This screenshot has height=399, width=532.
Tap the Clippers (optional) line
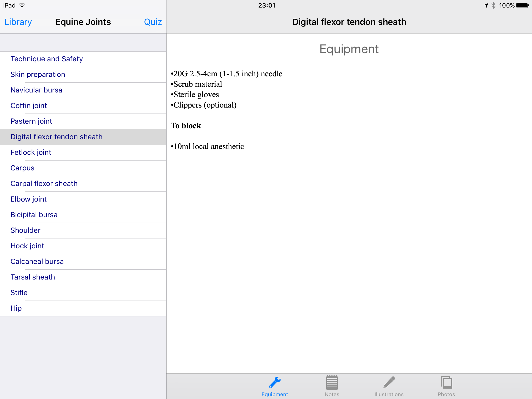pos(204,105)
